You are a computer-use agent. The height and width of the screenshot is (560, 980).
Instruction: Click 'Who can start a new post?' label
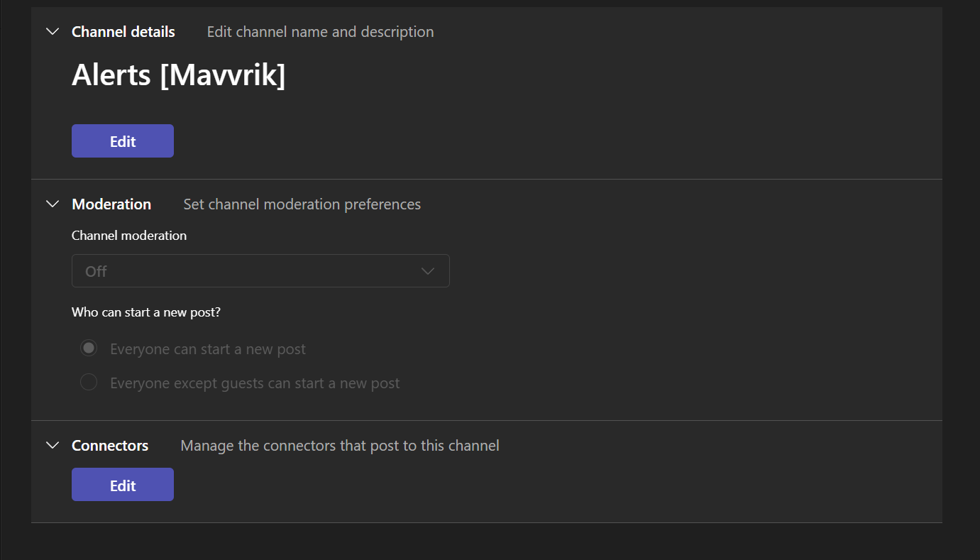pyautogui.click(x=146, y=312)
